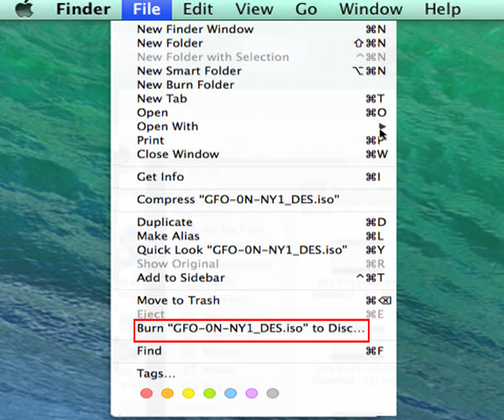Choose the yellow tag dot

pos(188,393)
